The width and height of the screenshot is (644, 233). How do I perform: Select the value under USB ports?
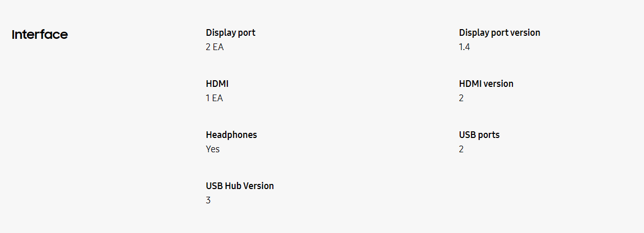click(461, 149)
